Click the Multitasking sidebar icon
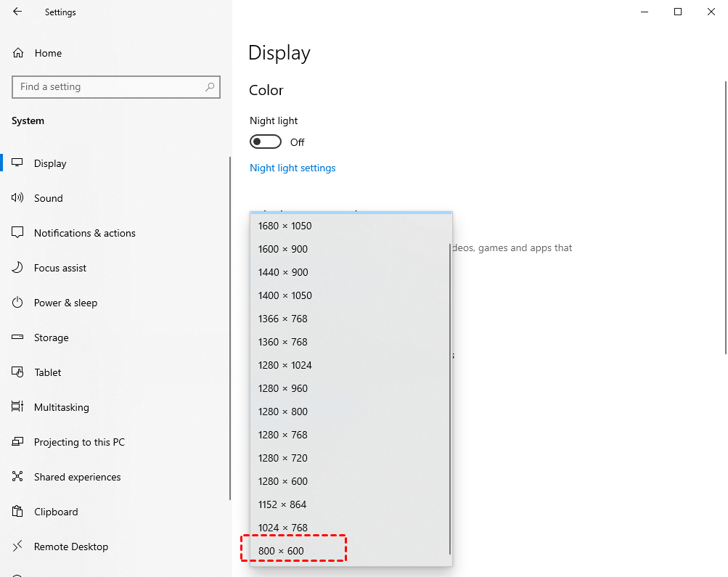728x577 pixels. click(x=17, y=407)
